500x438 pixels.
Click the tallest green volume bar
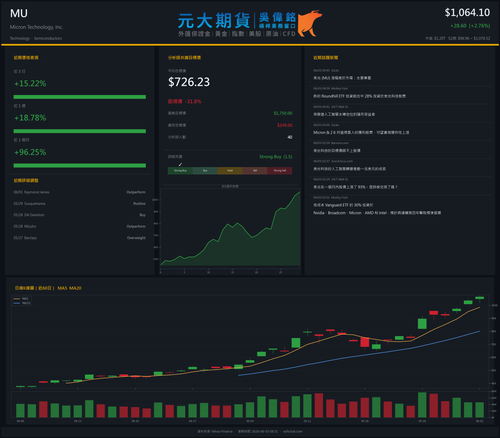[x=422, y=405]
